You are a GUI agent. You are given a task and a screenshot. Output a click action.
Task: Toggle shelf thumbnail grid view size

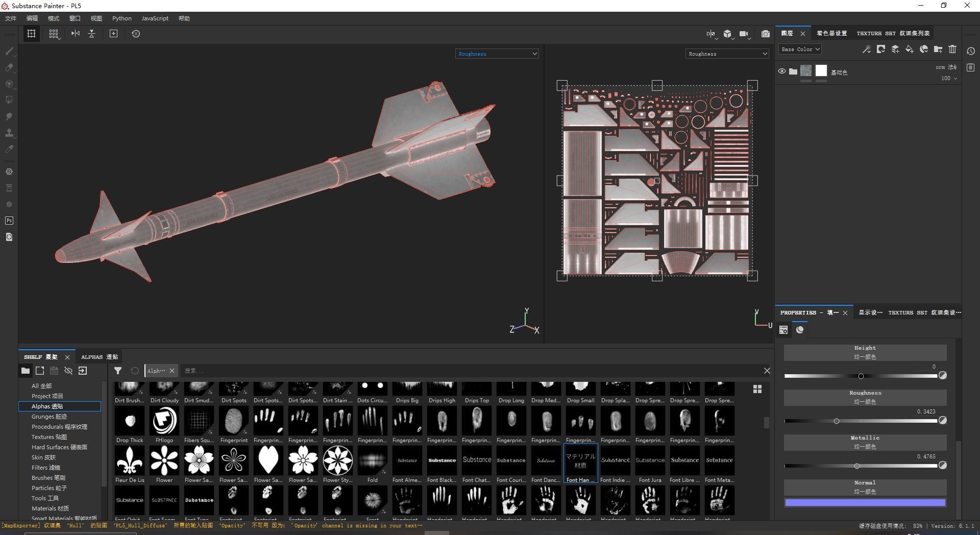[757, 389]
